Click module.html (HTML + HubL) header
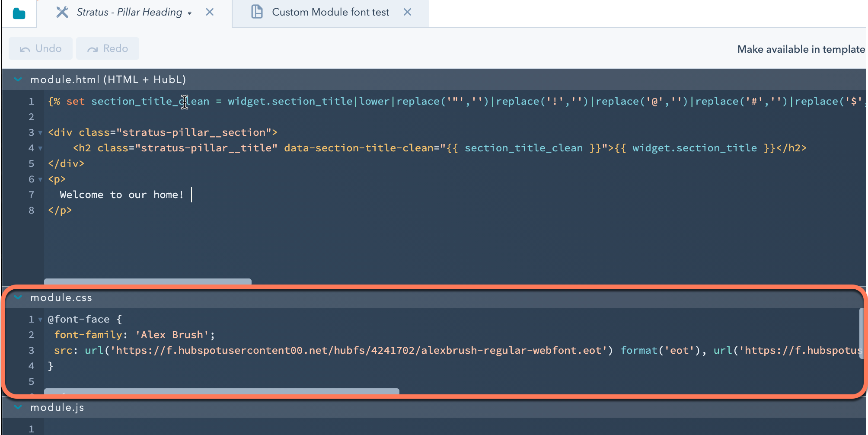Screen dimensions: 868x435 pos(108,80)
